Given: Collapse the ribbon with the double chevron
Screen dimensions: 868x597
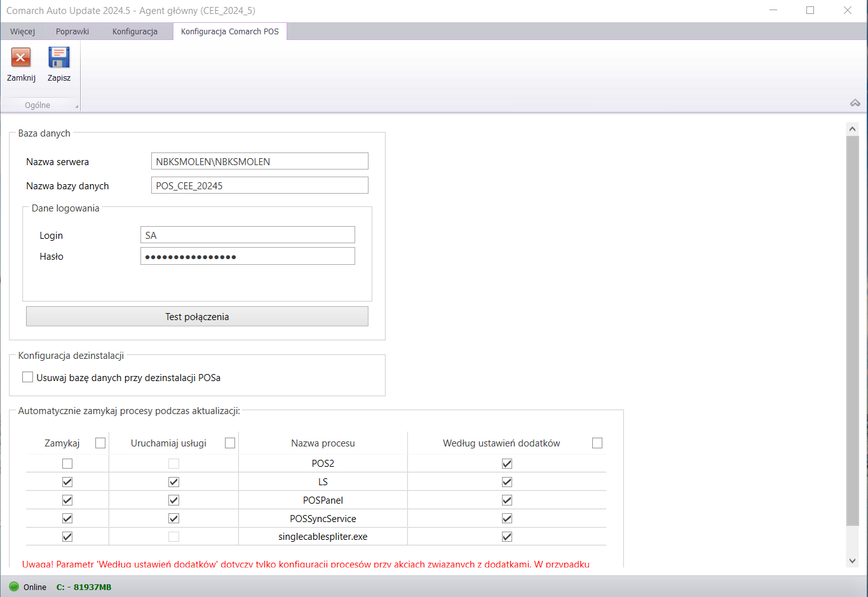Looking at the screenshot, I should point(855,103).
